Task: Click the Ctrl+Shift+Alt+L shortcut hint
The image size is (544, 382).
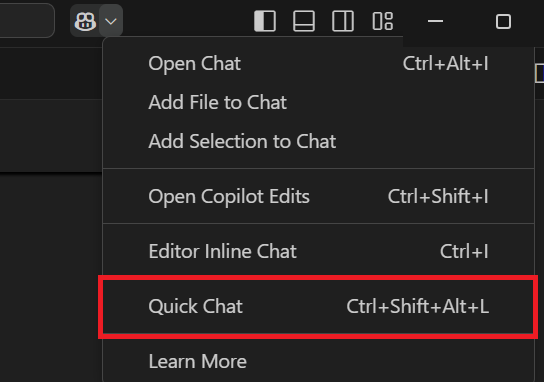Action: [x=418, y=306]
